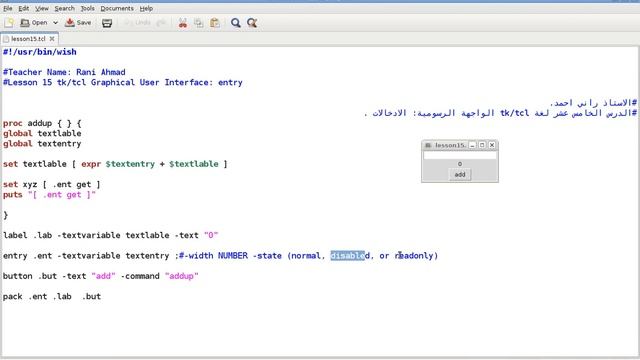Image resolution: width=640 pixels, height=360 pixels.
Task: Click the word "readonly" in entry line
Action: [x=413, y=256]
